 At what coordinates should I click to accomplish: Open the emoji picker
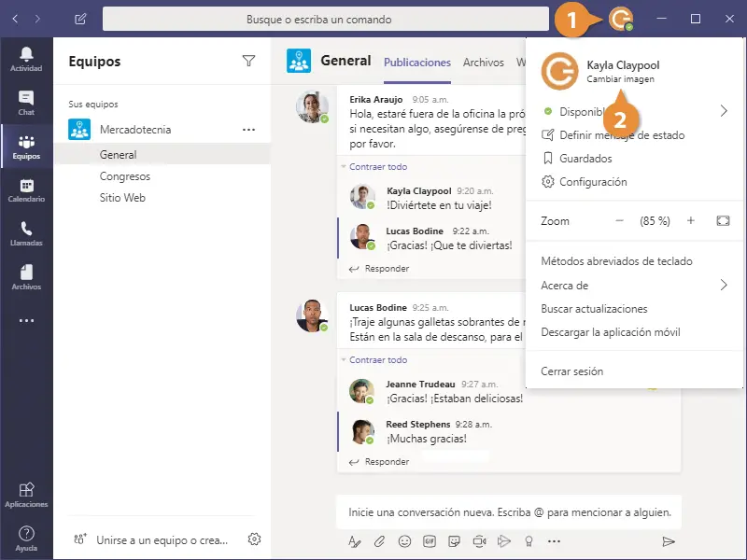(x=404, y=541)
